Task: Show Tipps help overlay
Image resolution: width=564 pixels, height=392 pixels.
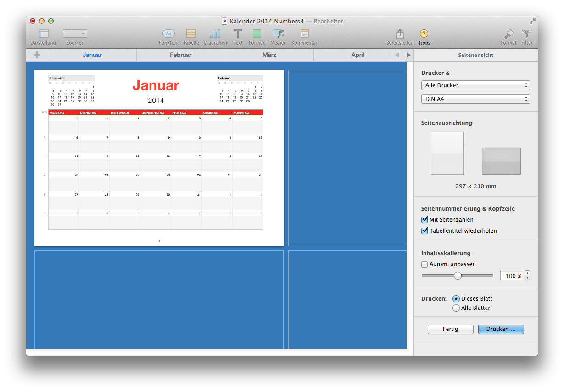Action: point(424,34)
